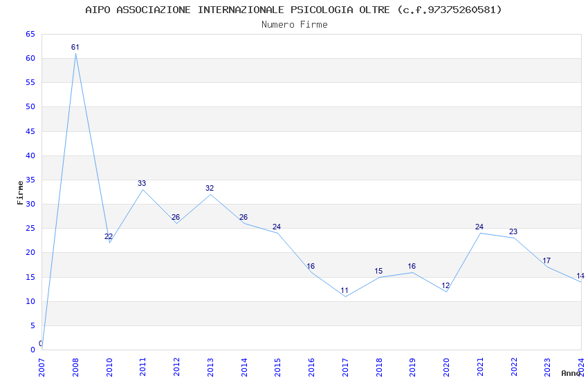Select y-axis tick value 30
Viewport: 588px width, 380px height.
[x=30, y=204]
